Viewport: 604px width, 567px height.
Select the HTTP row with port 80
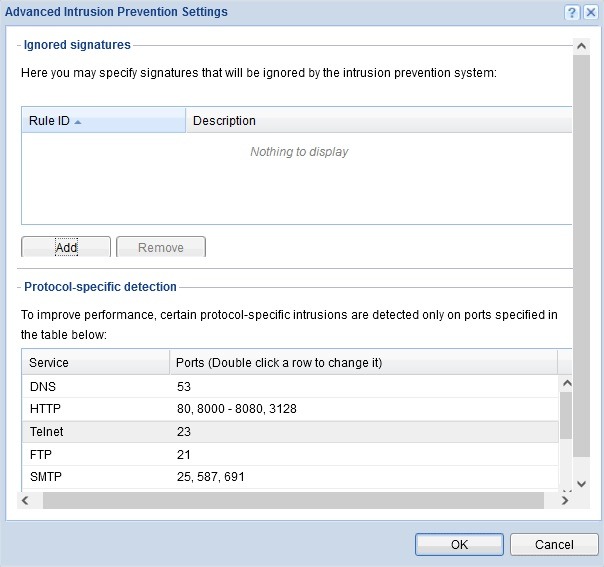pyautogui.click(x=289, y=409)
